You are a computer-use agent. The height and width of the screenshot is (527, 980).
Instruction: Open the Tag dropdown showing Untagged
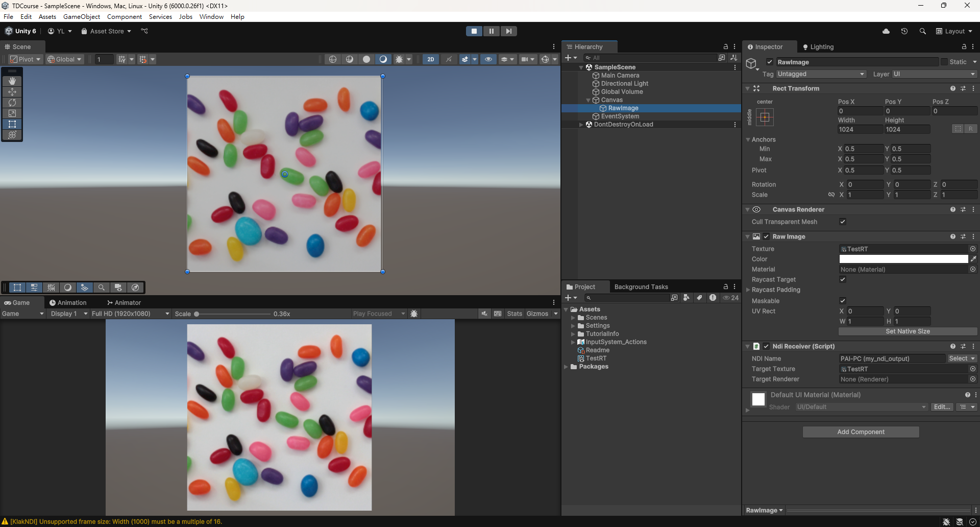click(x=821, y=74)
